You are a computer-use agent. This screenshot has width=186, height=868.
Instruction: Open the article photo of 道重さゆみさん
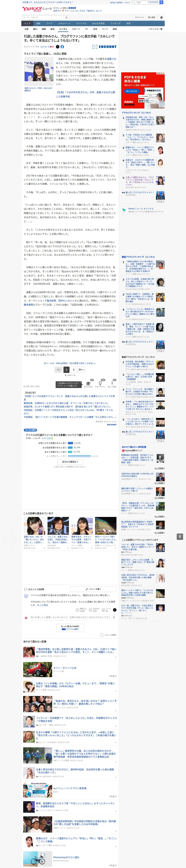(x=39, y=72)
